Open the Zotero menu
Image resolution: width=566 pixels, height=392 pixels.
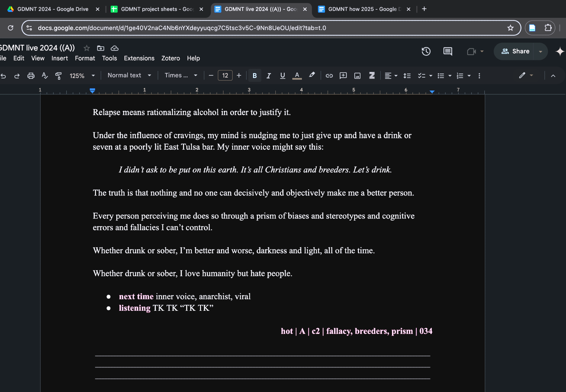pos(170,58)
